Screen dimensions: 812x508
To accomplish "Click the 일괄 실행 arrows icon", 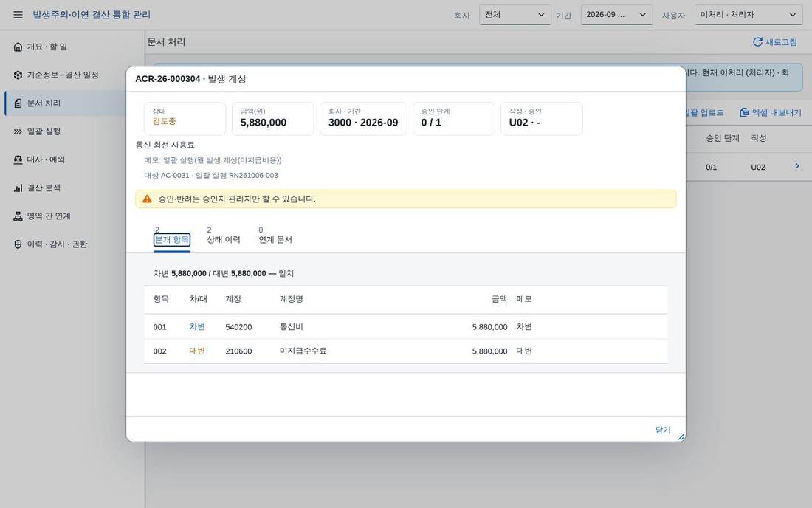I will pyautogui.click(x=18, y=131).
